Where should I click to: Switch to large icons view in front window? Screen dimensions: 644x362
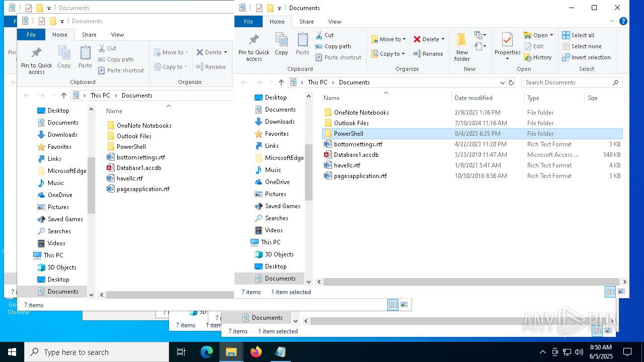(621, 292)
